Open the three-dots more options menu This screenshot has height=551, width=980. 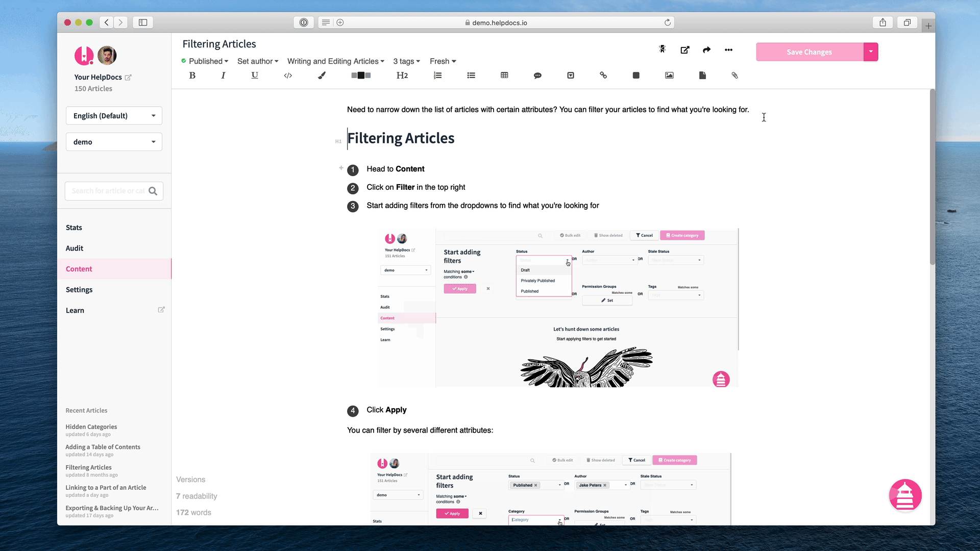pos(728,49)
